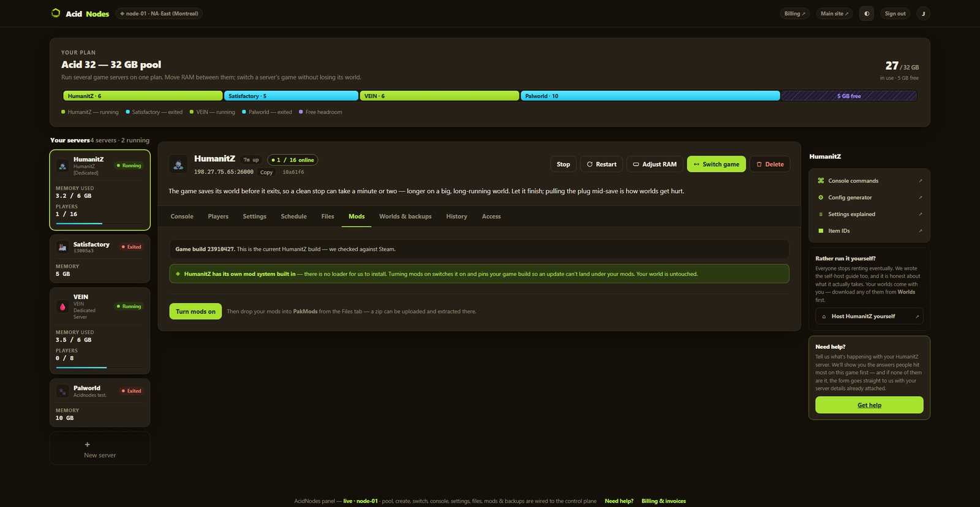
Task: Click the Config generator gear icon
Action: (x=821, y=197)
